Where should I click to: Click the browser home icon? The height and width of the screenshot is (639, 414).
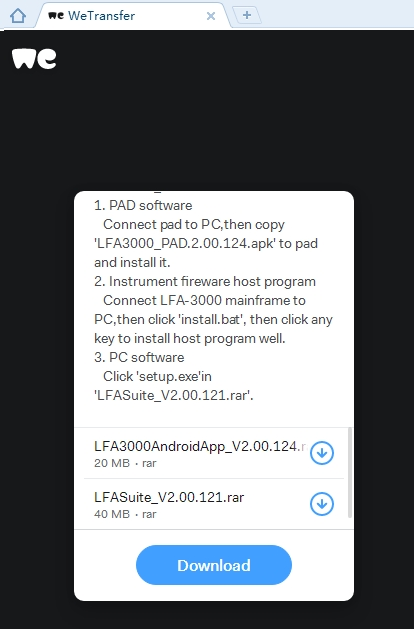(x=18, y=16)
